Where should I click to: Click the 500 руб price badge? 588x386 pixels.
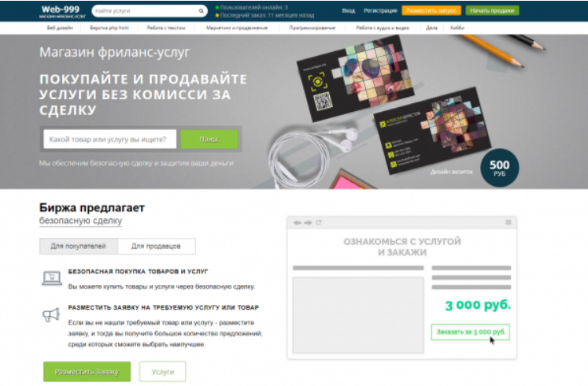coord(500,168)
